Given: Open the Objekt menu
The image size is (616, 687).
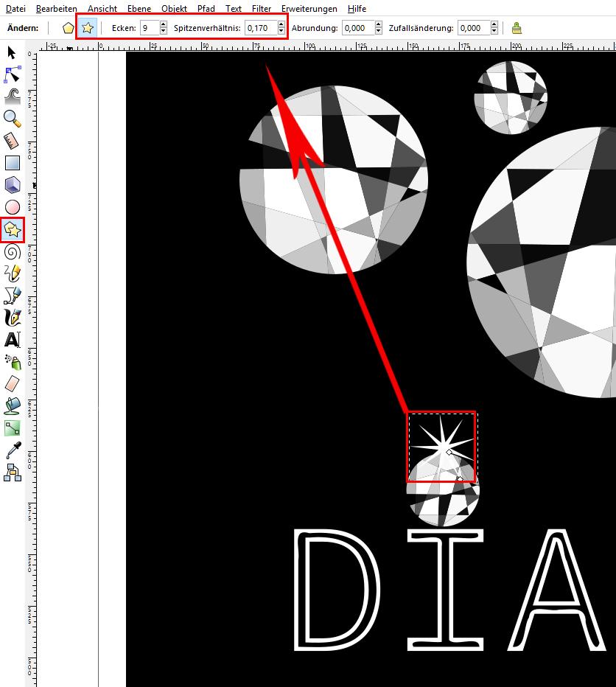Looking at the screenshot, I should (174, 8).
